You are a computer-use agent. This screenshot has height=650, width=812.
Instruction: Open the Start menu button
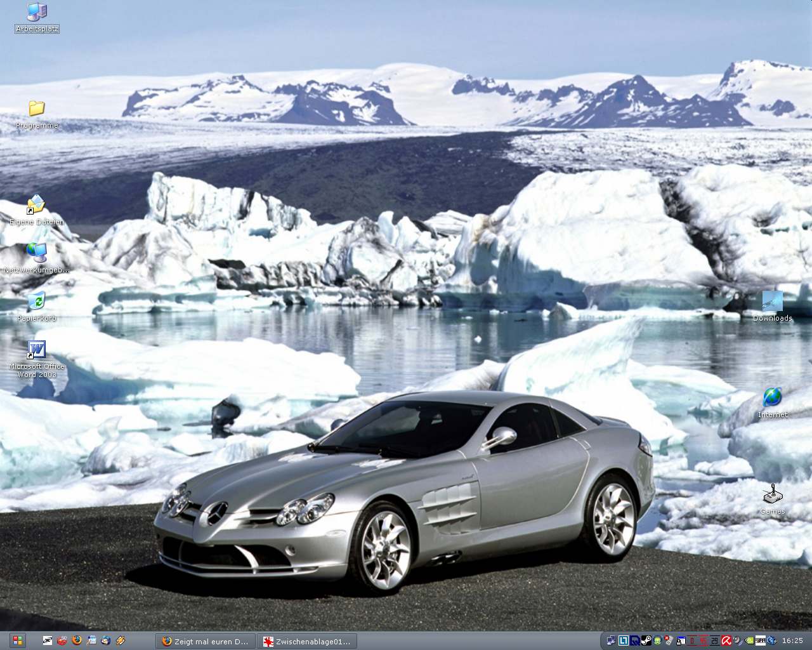(x=18, y=640)
